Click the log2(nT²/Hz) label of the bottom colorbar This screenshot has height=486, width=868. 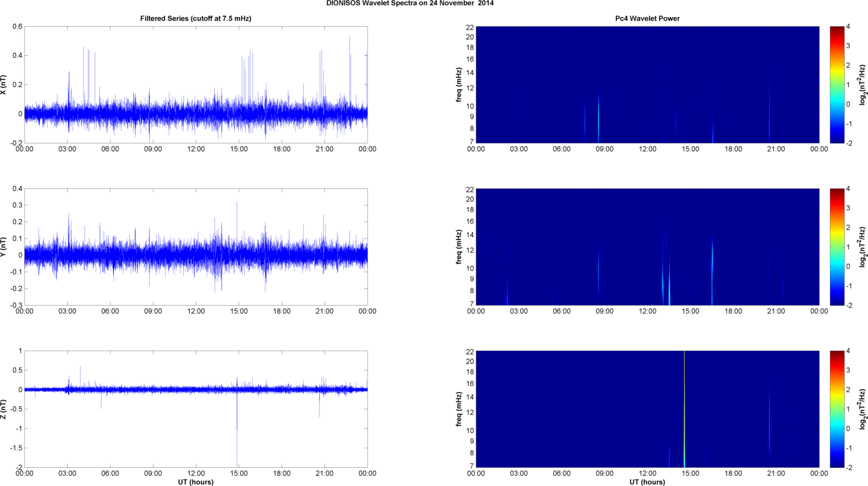click(863, 409)
